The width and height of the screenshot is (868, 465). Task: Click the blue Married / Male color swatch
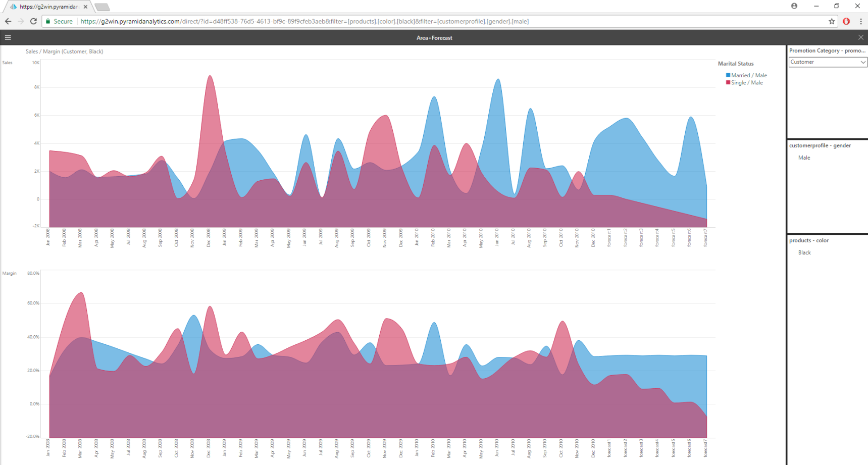(x=728, y=75)
